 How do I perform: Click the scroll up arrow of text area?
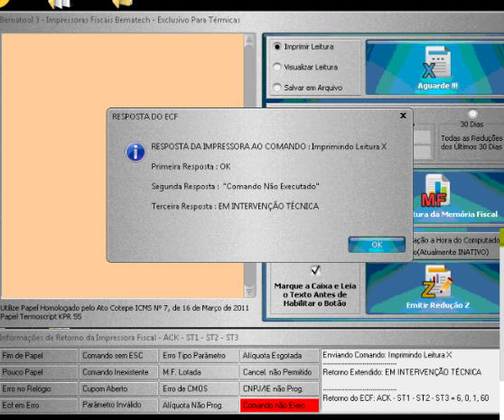point(249,40)
